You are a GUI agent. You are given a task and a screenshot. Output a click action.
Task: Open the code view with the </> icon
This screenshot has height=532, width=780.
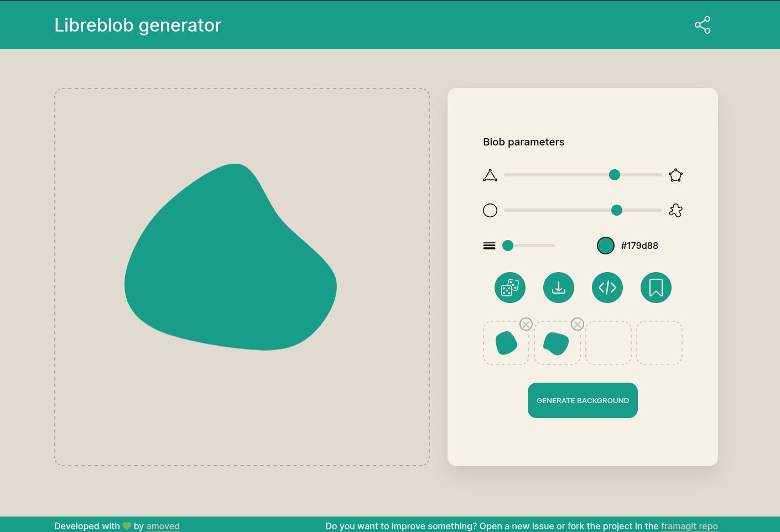[x=607, y=287]
